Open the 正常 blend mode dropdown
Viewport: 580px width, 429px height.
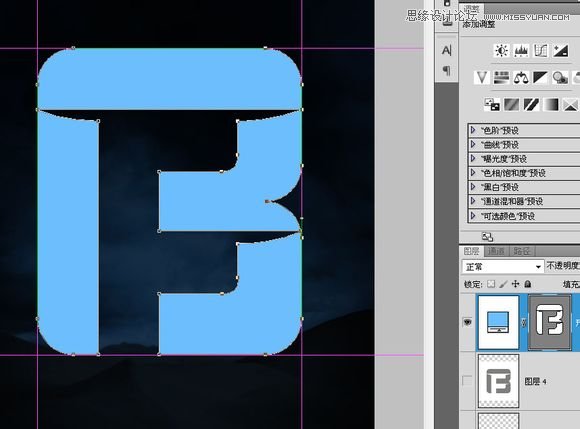(x=503, y=266)
